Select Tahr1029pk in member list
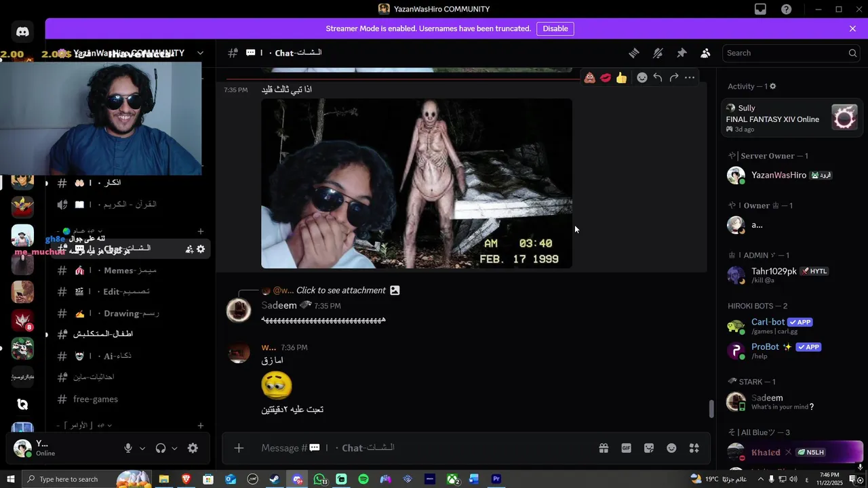Screen dimensions: 868x488 point(791,274)
